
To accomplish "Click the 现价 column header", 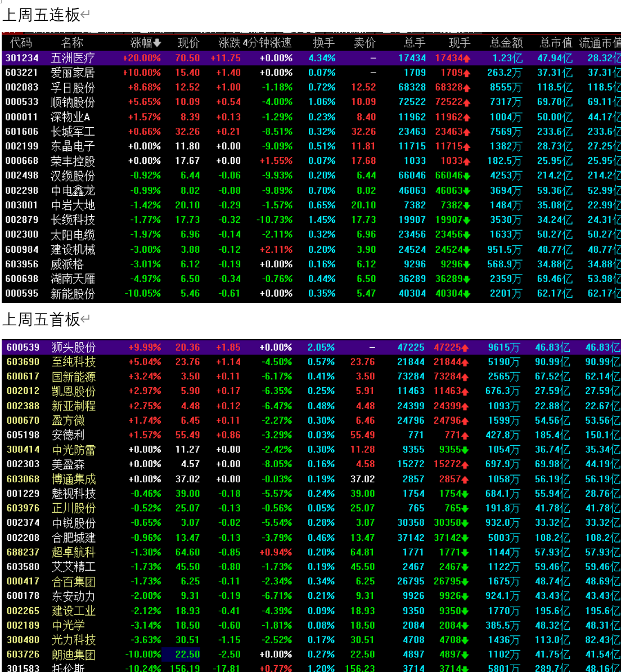I will [x=188, y=43].
